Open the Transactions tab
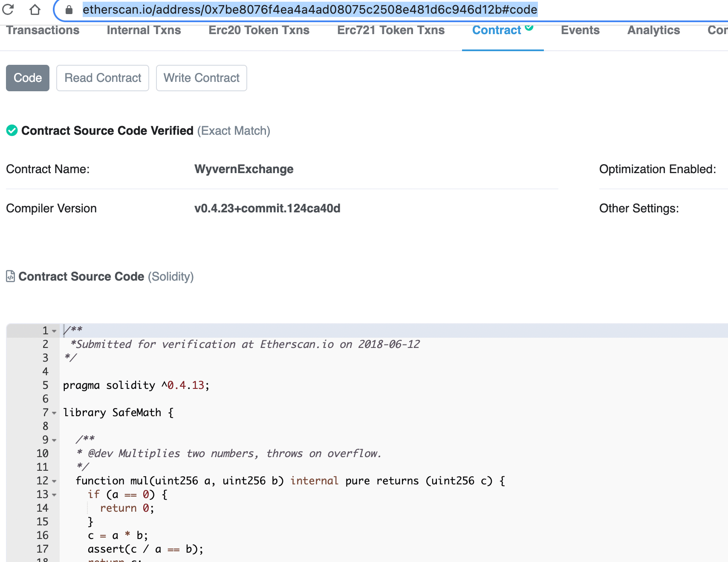The height and width of the screenshot is (562, 728). tap(43, 30)
